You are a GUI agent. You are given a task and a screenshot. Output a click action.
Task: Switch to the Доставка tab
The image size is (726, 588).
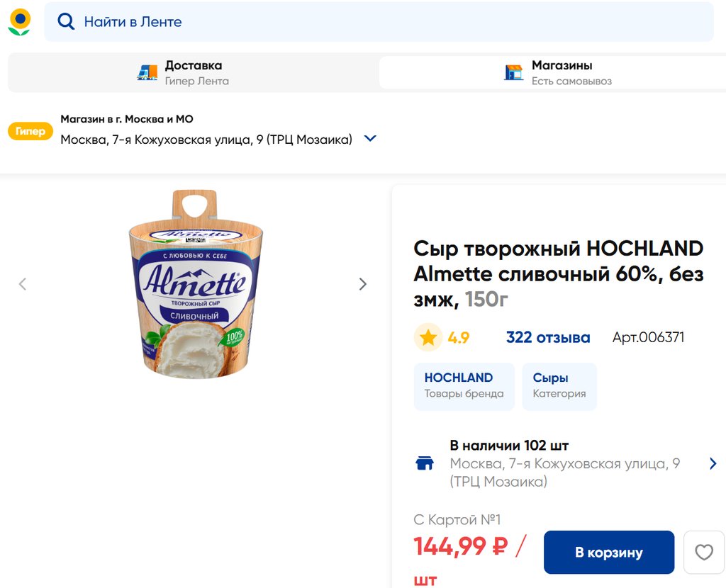coord(193,72)
